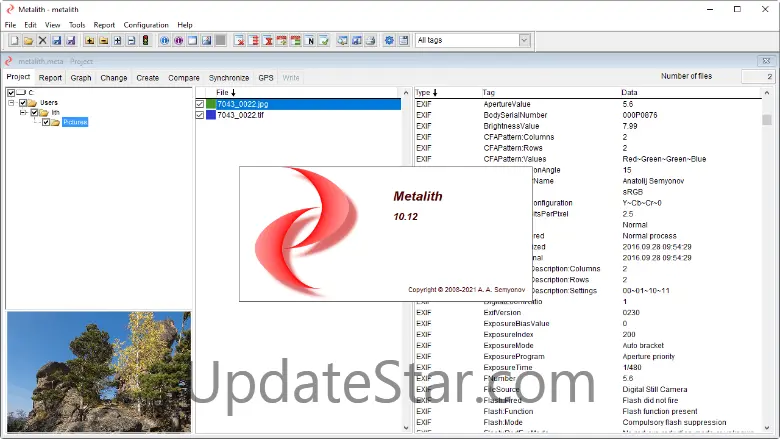This screenshot has width=780, height=439.
Task: Open the Tools menu
Action: [77, 25]
